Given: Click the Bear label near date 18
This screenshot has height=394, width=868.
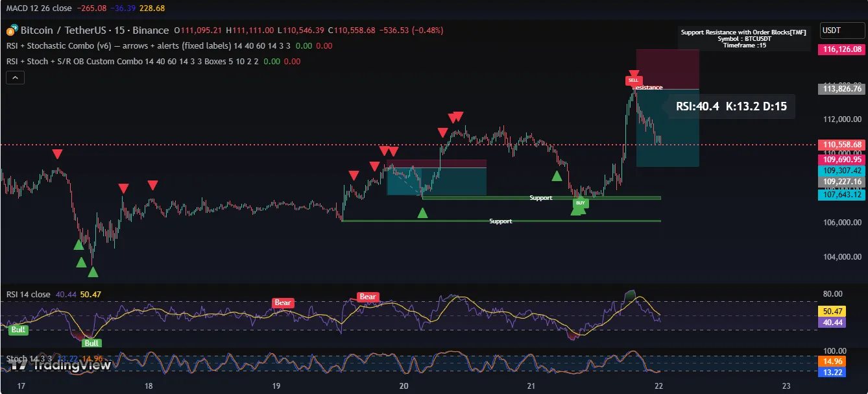Looking at the screenshot, I should pyautogui.click(x=282, y=302).
